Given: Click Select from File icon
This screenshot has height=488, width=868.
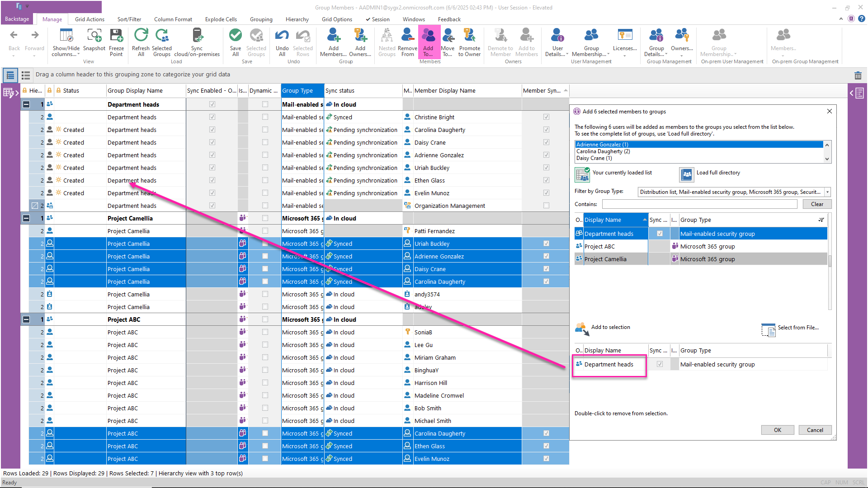Looking at the screenshot, I should point(768,330).
